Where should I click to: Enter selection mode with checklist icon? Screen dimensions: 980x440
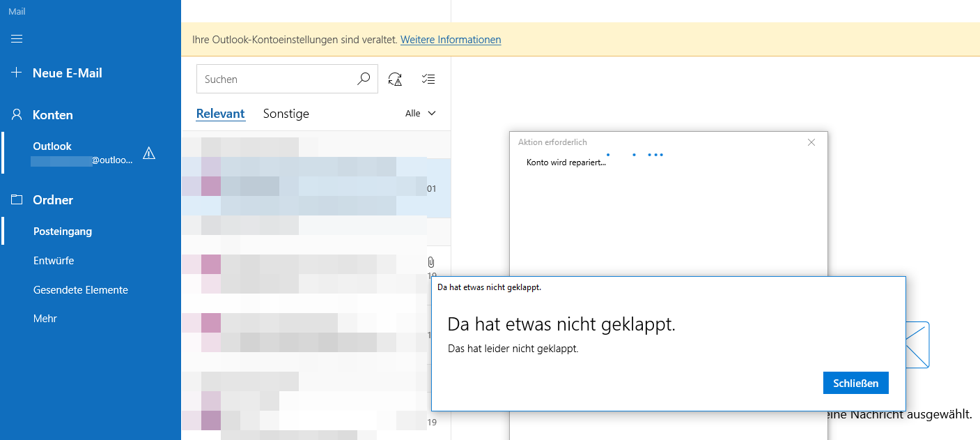click(x=428, y=79)
